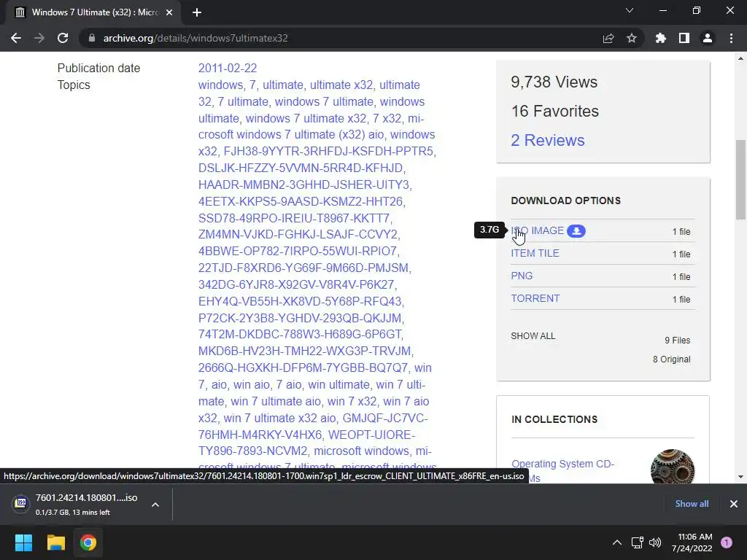The width and height of the screenshot is (747, 560).
Task: Close the downloads bar
Action: [x=734, y=504]
